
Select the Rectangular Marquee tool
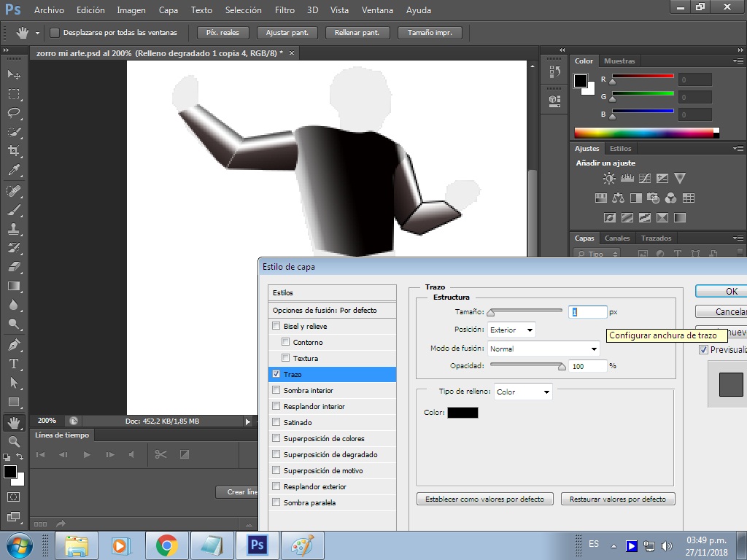(x=14, y=94)
